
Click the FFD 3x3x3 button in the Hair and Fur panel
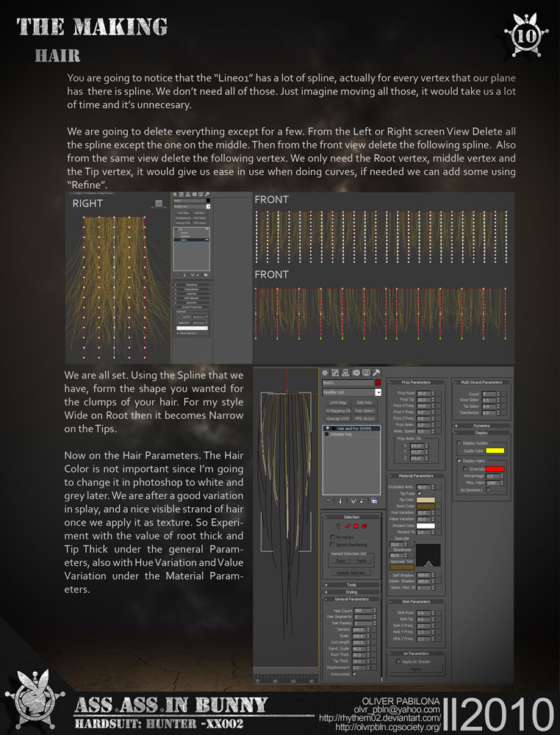[x=365, y=419]
